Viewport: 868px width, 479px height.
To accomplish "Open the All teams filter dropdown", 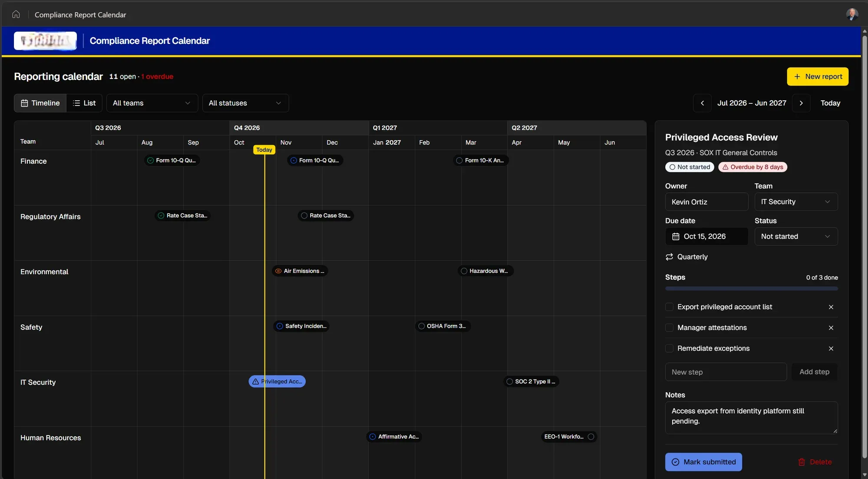I will pos(152,103).
